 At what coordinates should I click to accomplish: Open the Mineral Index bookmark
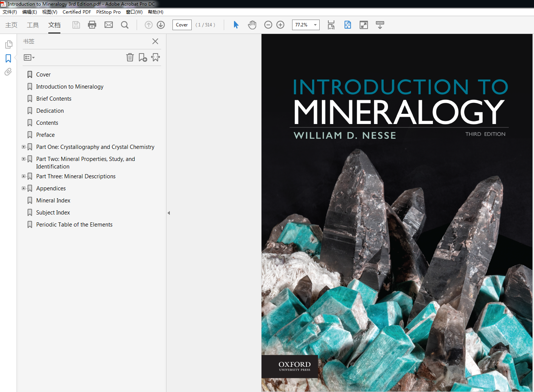pos(53,201)
